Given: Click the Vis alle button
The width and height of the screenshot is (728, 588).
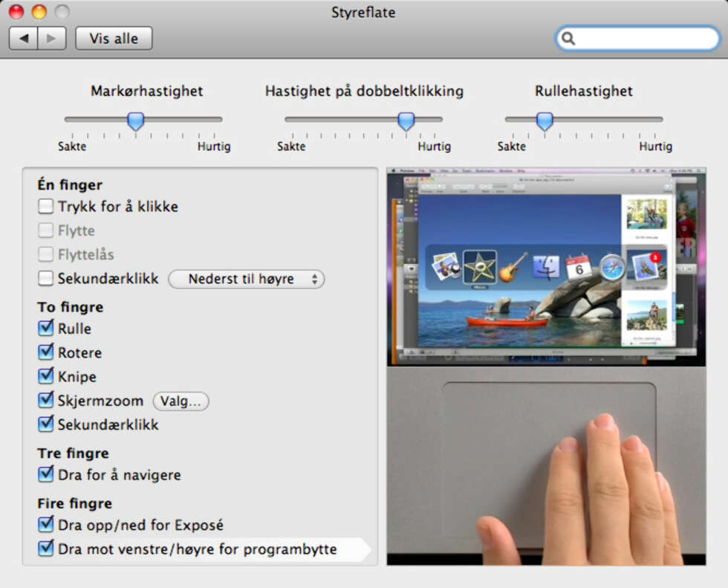Looking at the screenshot, I should point(114,38).
